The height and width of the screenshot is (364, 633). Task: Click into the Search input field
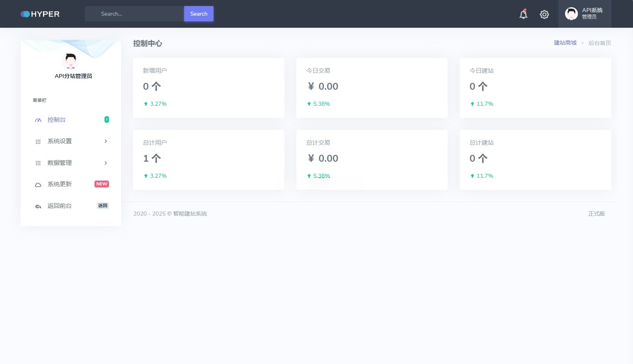click(x=135, y=14)
